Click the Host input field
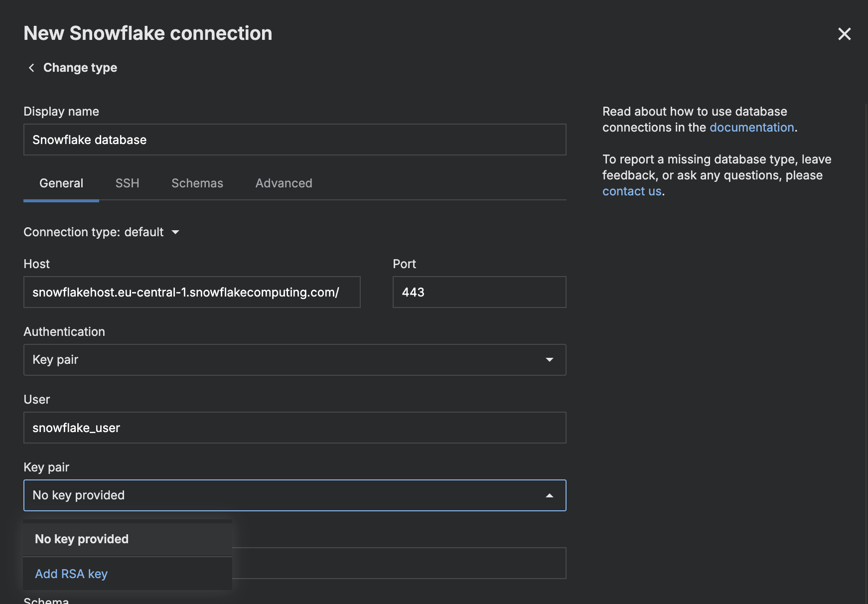The image size is (868, 604). tap(192, 292)
